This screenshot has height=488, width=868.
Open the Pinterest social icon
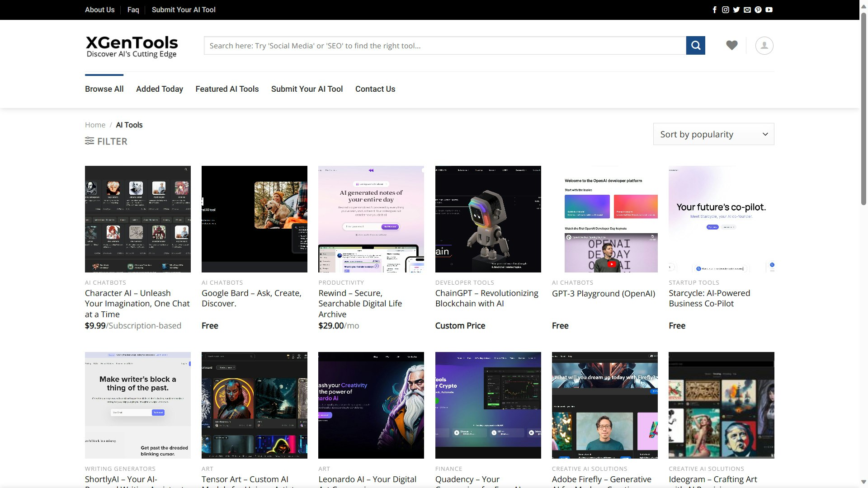pyautogui.click(x=758, y=9)
